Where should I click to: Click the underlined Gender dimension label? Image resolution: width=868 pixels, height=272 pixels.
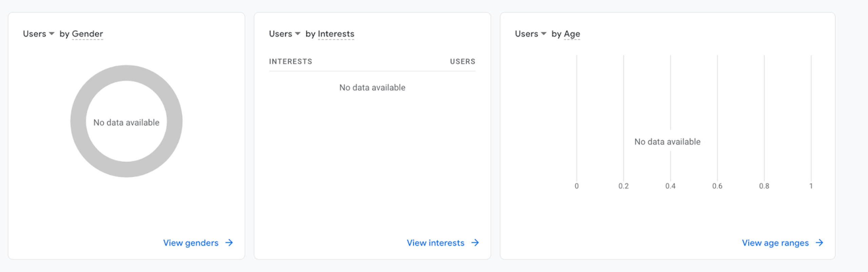pyautogui.click(x=87, y=34)
